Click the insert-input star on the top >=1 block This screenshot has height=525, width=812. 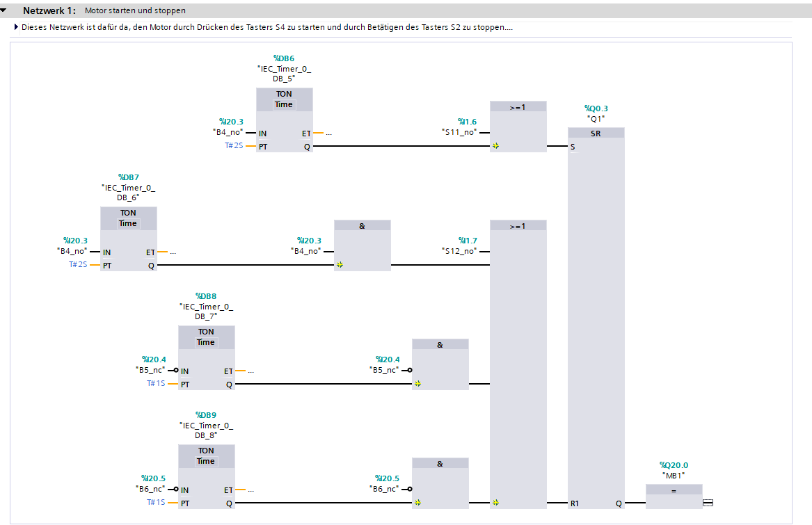click(496, 147)
